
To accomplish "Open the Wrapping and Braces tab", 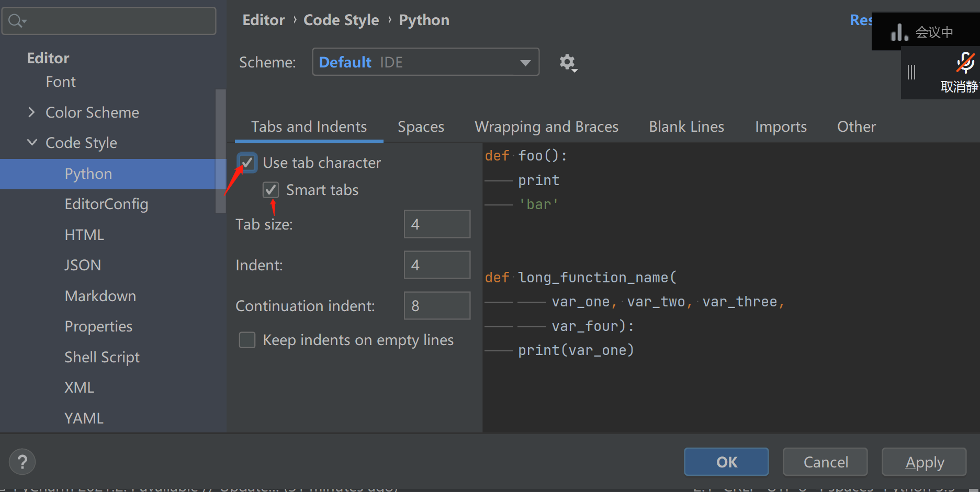I will click(546, 127).
